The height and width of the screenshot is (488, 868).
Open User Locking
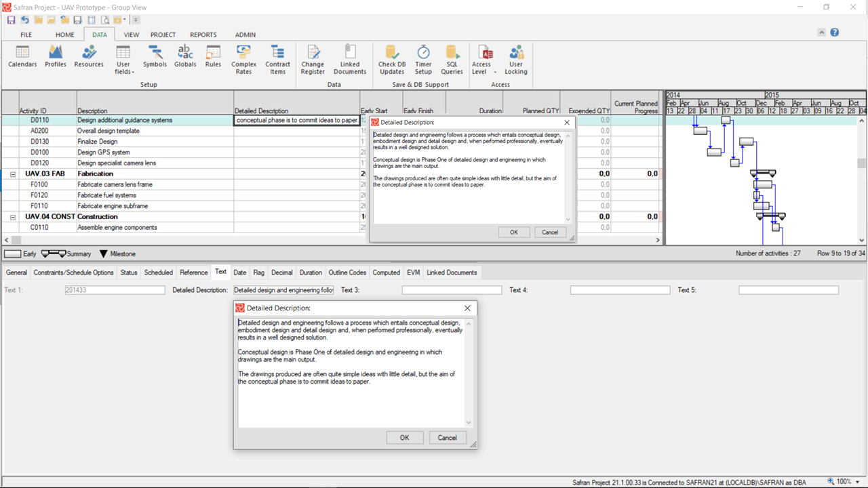point(516,60)
